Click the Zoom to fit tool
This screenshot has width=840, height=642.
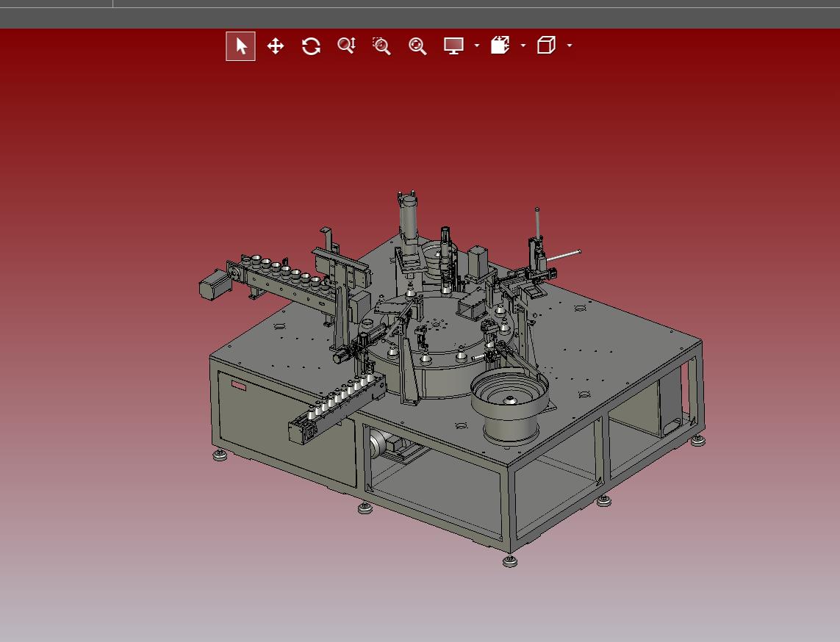[x=417, y=46]
